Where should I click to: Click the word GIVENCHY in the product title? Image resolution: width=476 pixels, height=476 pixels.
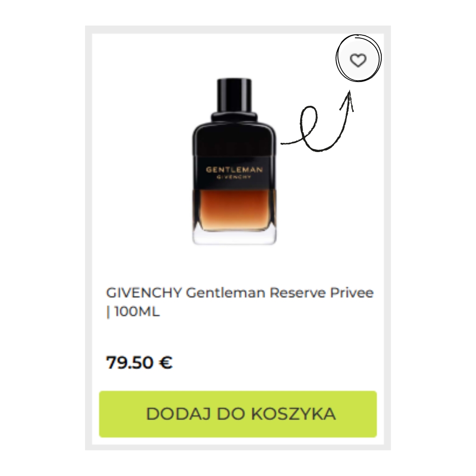tap(144, 293)
